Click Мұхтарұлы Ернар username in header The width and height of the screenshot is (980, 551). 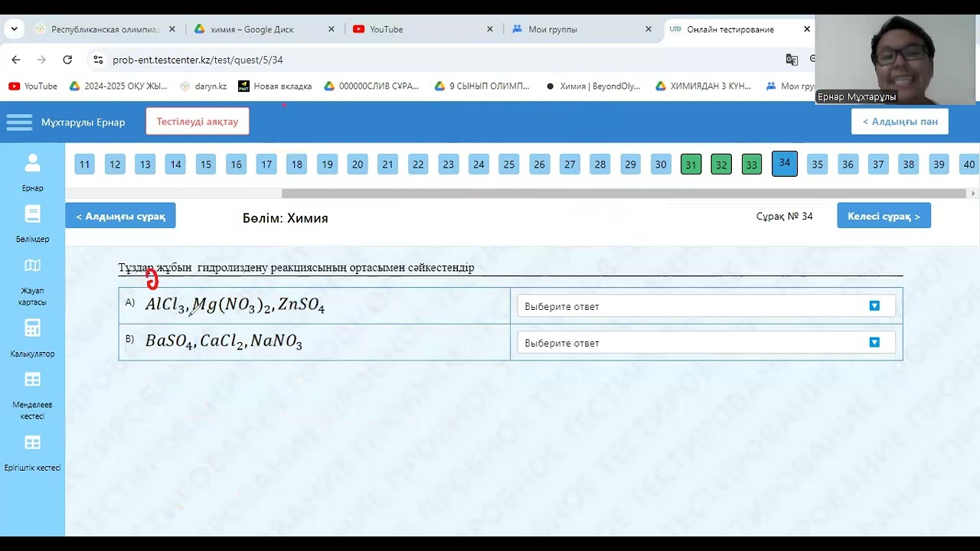coord(83,122)
